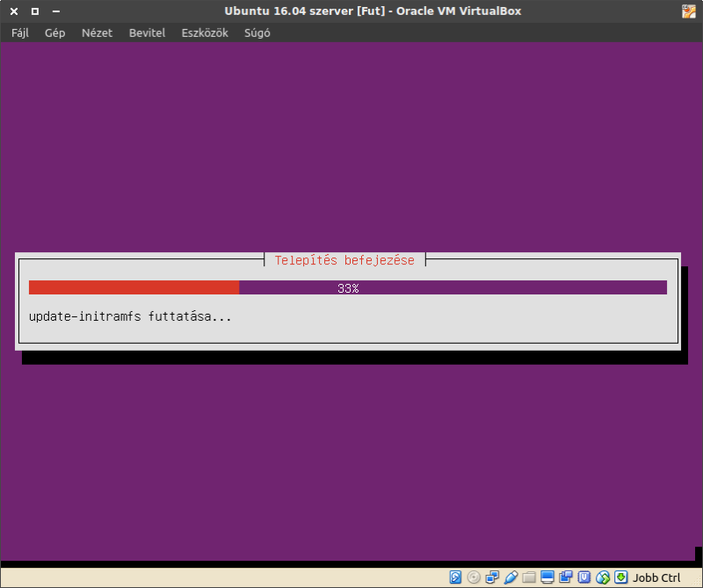
Task: Click the VirtualBox app icon in title bar
Action: click(689, 11)
